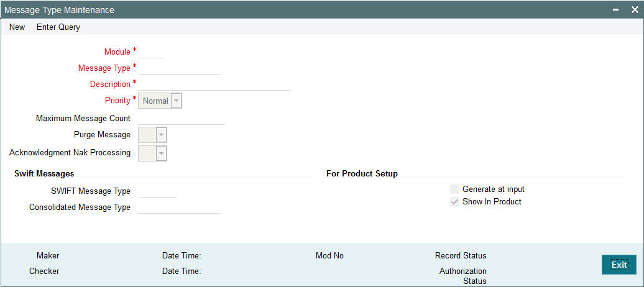This screenshot has height=287, width=644.
Task: Click the Swift Messages section heading
Action: (44, 174)
